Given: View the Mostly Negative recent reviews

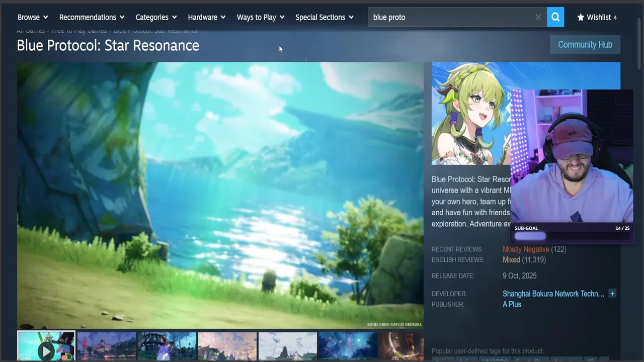Looking at the screenshot, I should (x=526, y=249).
